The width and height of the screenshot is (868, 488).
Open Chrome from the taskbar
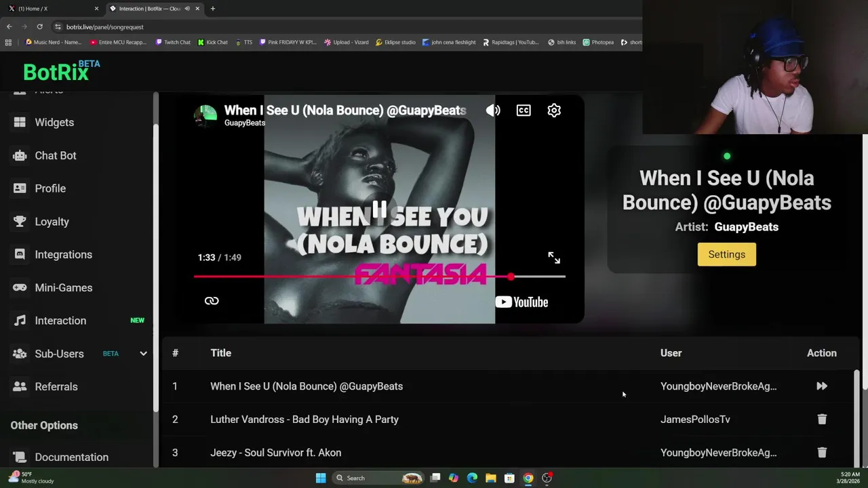click(x=528, y=478)
